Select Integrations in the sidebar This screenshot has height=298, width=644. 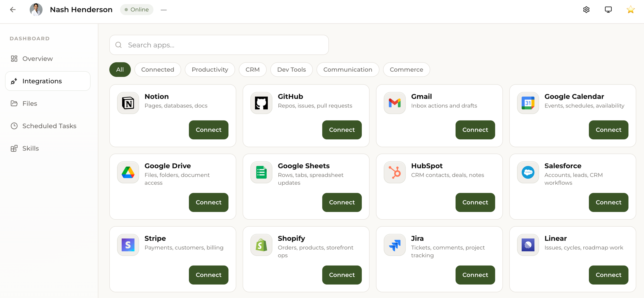point(48,81)
